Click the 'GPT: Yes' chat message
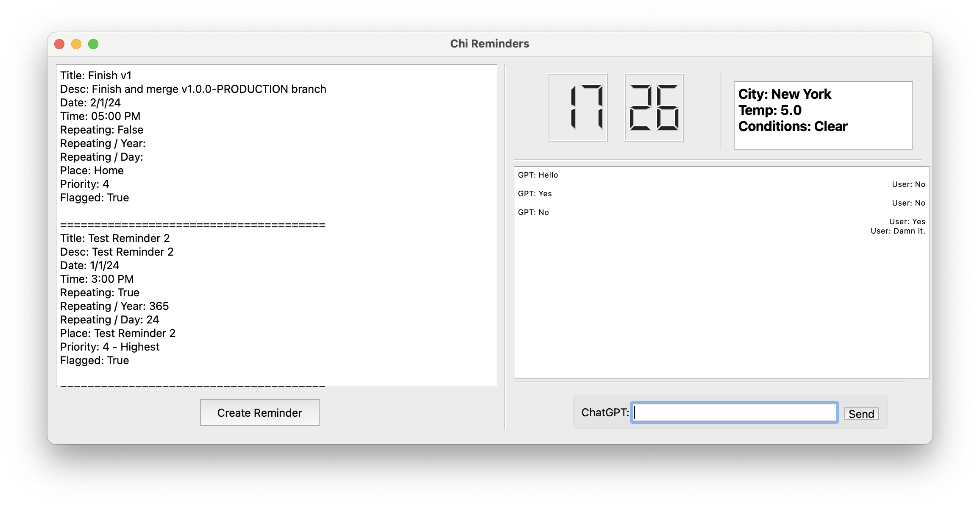 pyautogui.click(x=535, y=194)
